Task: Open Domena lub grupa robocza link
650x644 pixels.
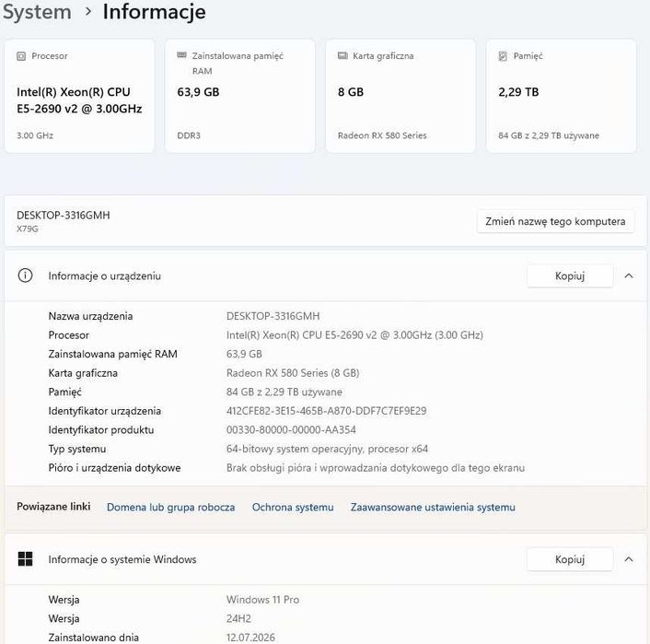Action: click(171, 507)
